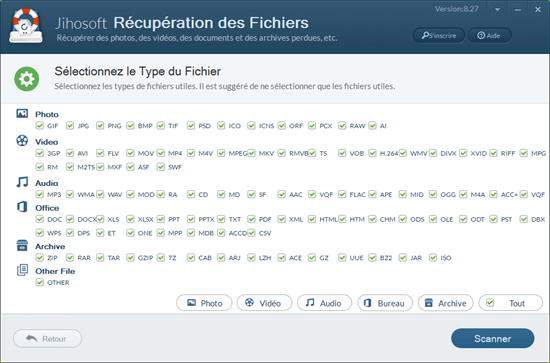The width and height of the screenshot is (550, 363).
Task: Toggle the PDF checkbox
Action: pyautogui.click(x=251, y=219)
